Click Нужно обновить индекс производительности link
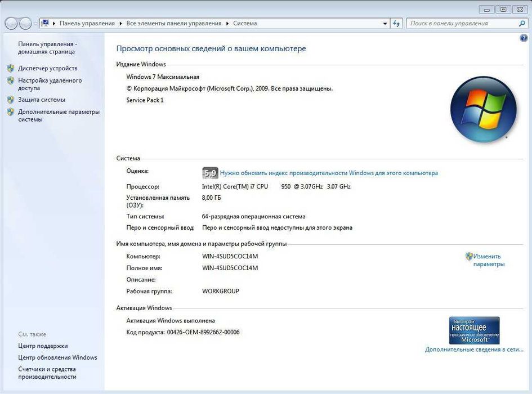This screenshot has height=394, width=532. pyautogui.click(x=329, y=173)
